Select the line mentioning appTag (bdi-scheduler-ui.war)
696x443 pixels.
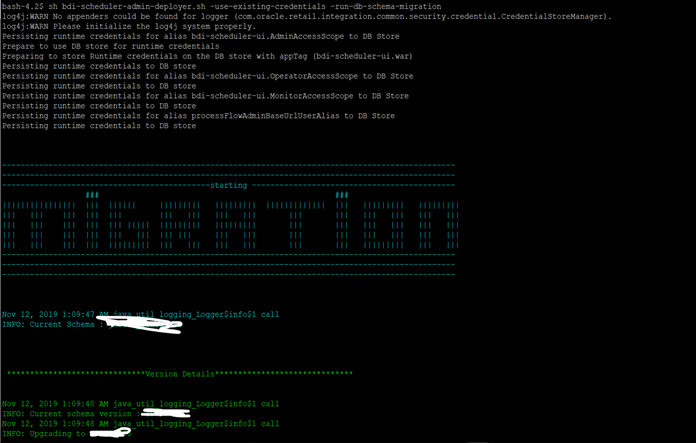(207, 56)
